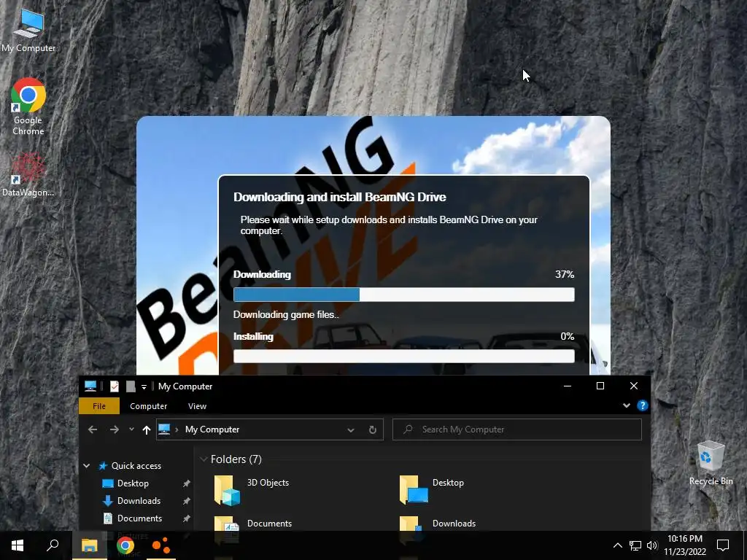The width and height of the screenshot is (747, 560).
Task: Click pin icon next to Documents
Action: 187,518
